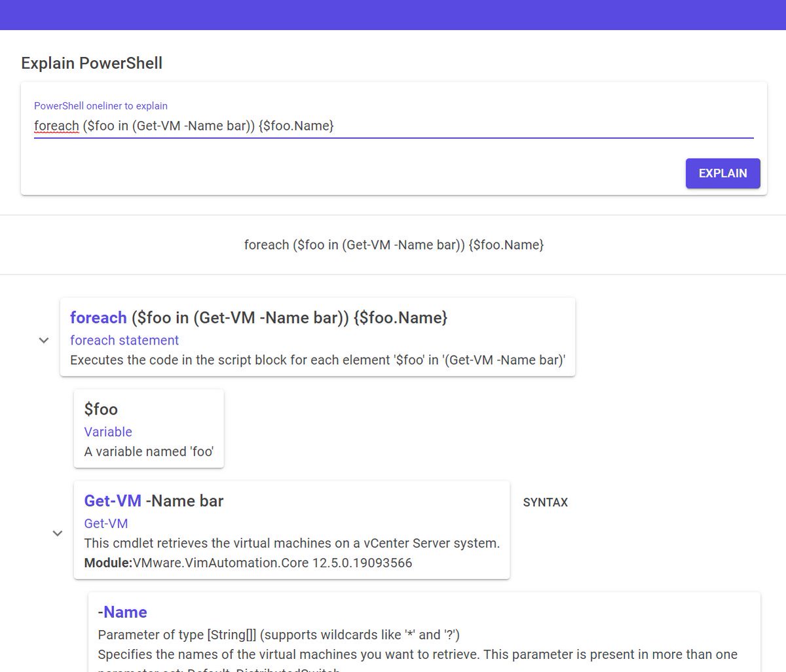Click the '-Name' parameter heading

(x=122, y=612)
